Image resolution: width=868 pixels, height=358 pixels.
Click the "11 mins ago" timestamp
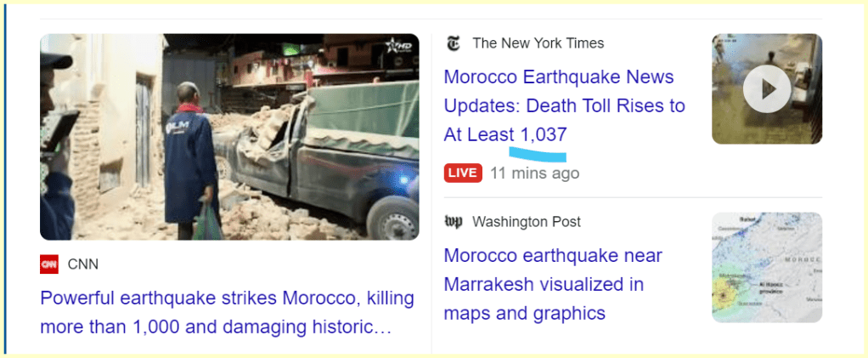(535, 173)
